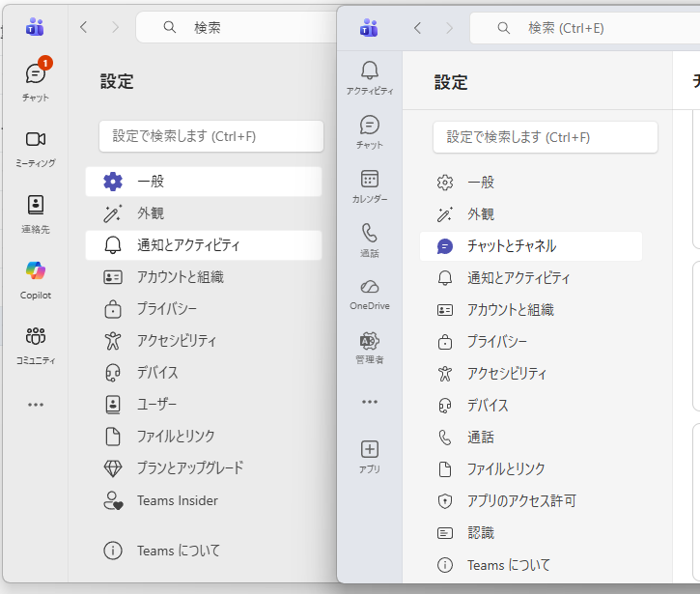
Task: Select ファイルとリンク in left window settings
Action: [204, 437]
